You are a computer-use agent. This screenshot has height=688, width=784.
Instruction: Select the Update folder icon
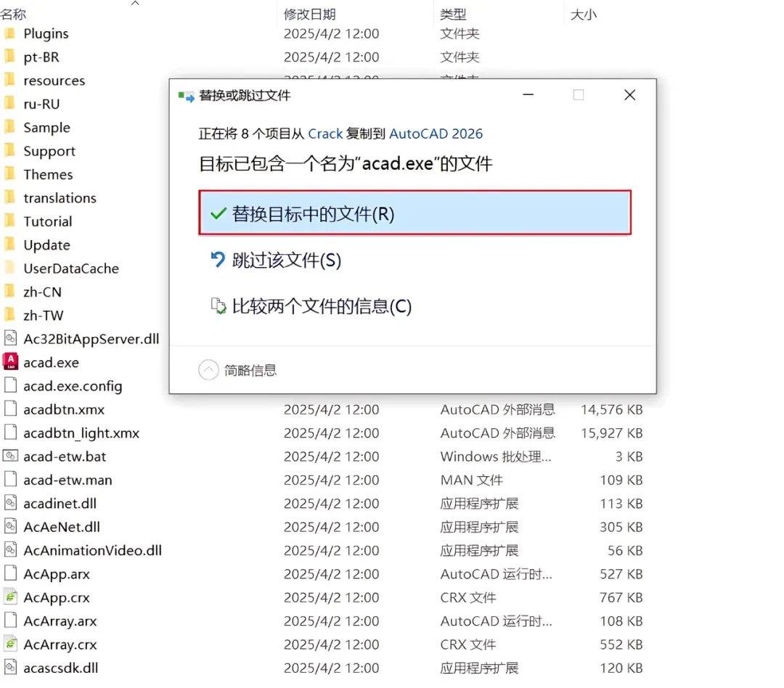[10, 245]
